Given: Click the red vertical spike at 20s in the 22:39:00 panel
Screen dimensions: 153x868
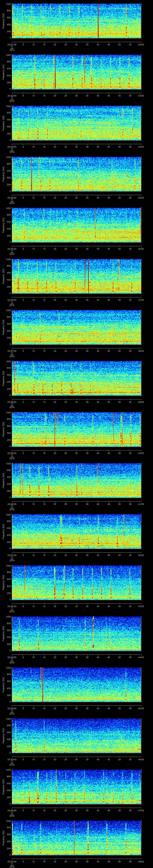Looking at the screenshot, I should 55,429.
